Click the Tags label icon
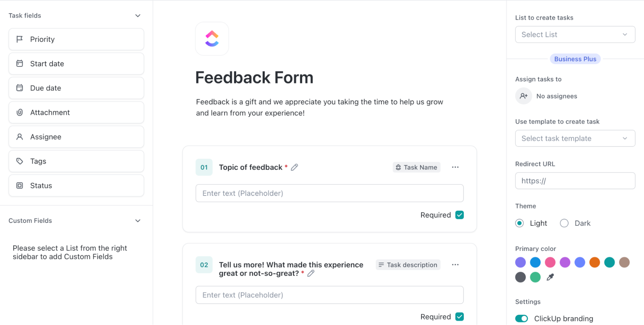Viewport: 644px width, 325px height. (20, 161)
